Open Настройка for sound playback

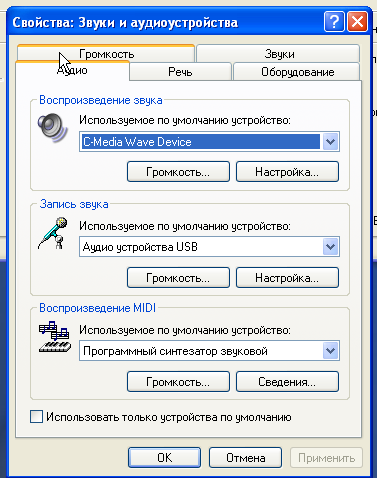click(287, 172)
